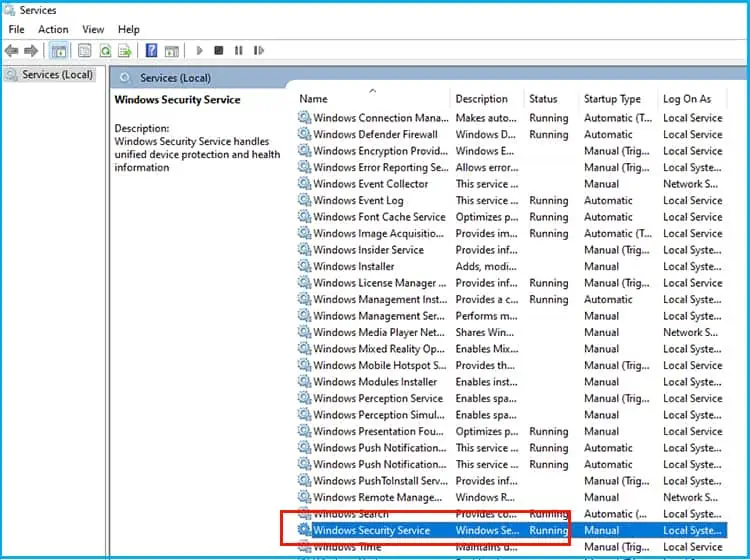This screenshot has height=560, width=750.
Task: Select Windows Encryption Provider service row
Action: point(512,151)
